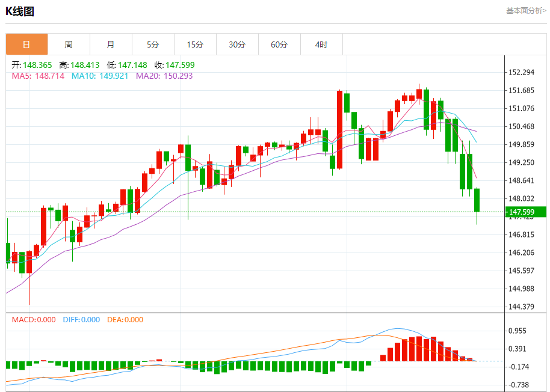Screen dimensions: 550x392
Task: Switch to the 月 monthly tab
Action: [111, 44]
